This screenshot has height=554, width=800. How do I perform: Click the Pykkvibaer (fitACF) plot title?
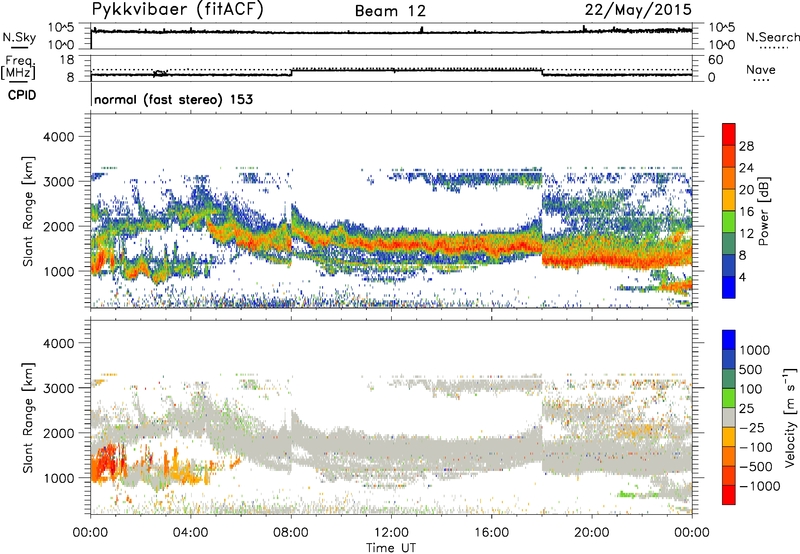177,10
